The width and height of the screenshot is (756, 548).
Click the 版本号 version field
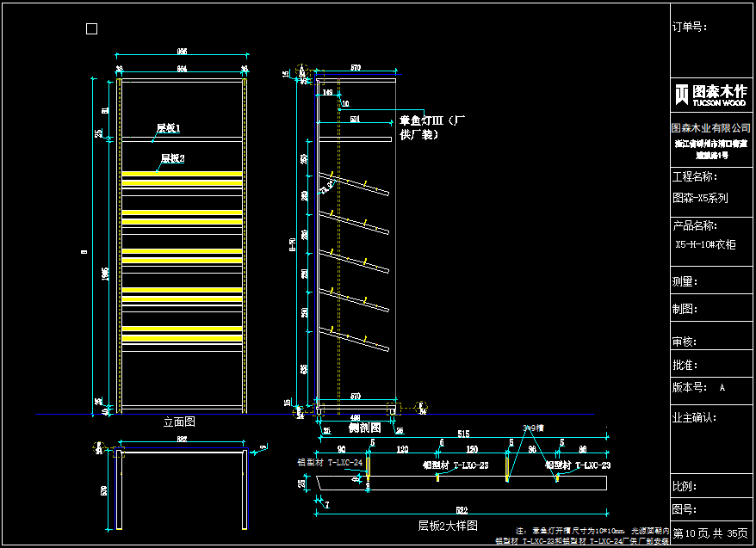691,388
